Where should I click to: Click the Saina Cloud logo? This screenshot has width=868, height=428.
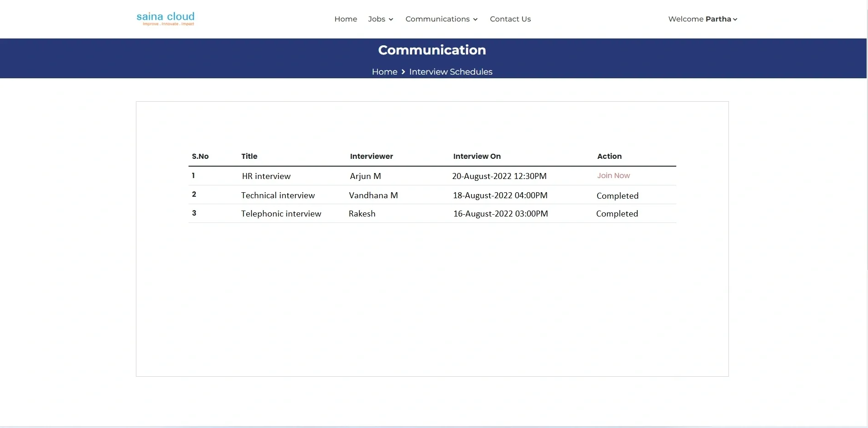pyautogui.click(x=165, y=19)
